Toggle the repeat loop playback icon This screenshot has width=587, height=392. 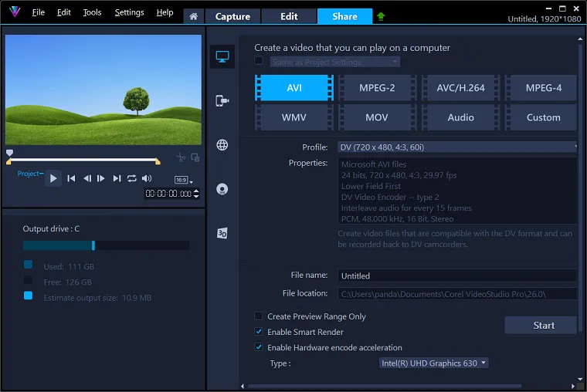132,178
